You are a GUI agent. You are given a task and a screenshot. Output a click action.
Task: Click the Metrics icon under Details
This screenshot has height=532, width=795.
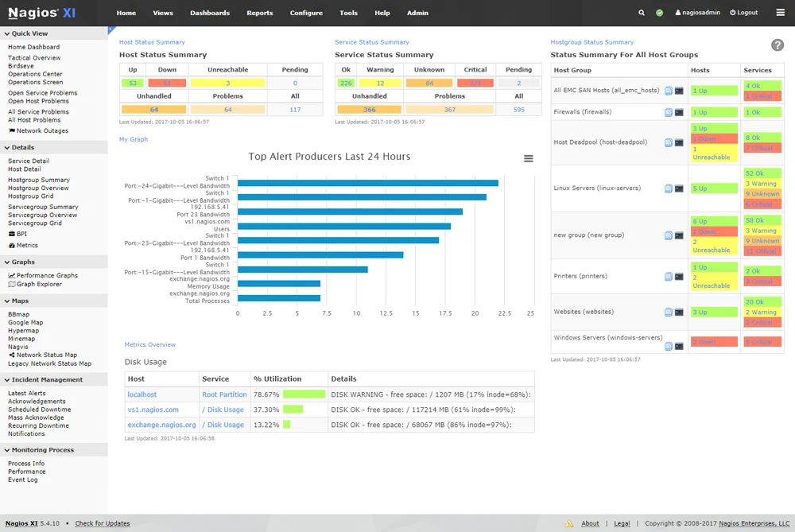[12, 245]
